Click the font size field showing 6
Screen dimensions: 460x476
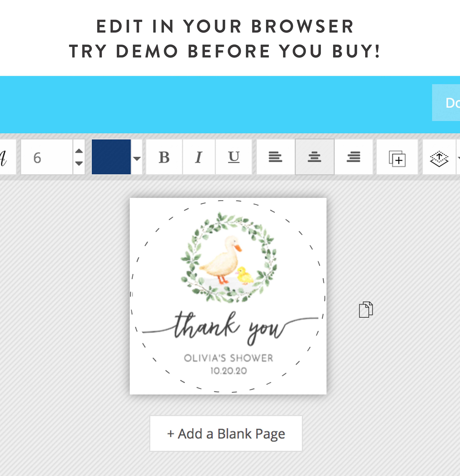pyautogui.click(x=47, y=157)
